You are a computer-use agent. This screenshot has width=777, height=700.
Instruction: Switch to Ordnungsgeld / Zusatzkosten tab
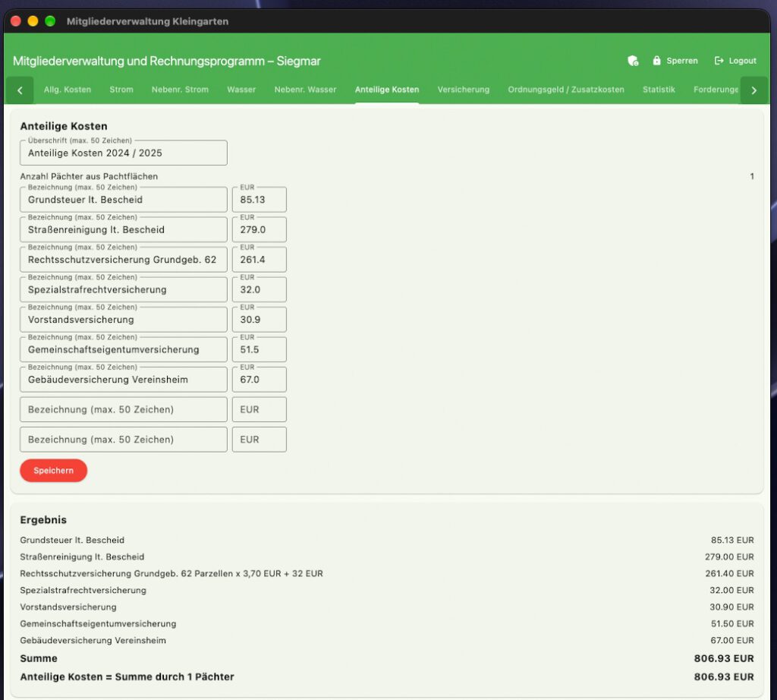(566, 90)
